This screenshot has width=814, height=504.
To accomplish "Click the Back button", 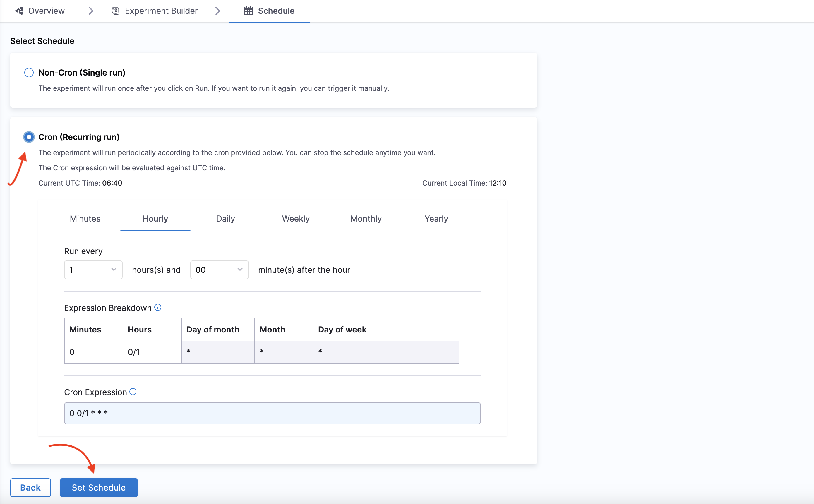I will 30,487.
